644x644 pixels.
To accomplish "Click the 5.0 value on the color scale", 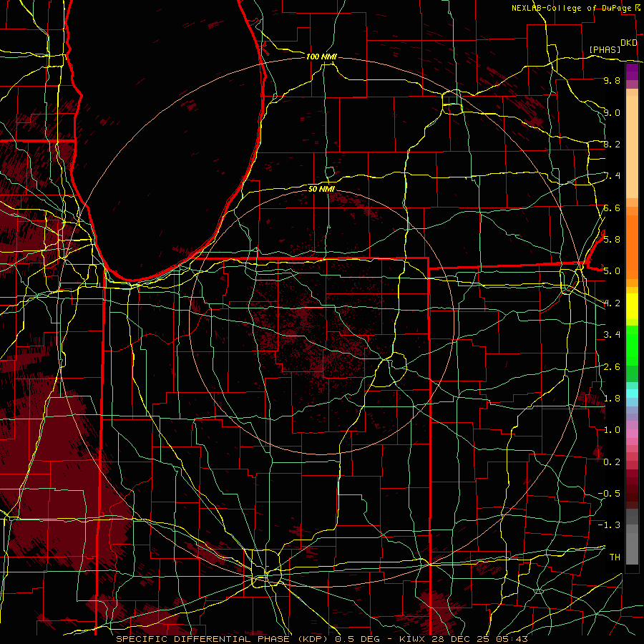I will tap(612, 271).
